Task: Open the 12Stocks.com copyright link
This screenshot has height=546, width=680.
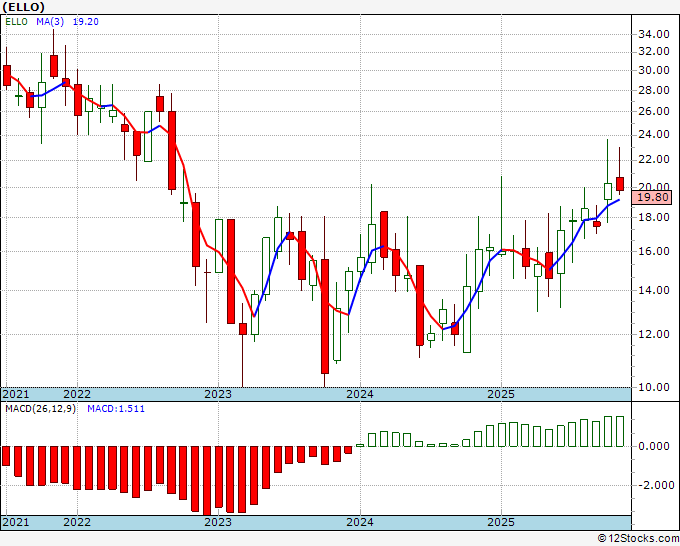Action: click(638, 539)
